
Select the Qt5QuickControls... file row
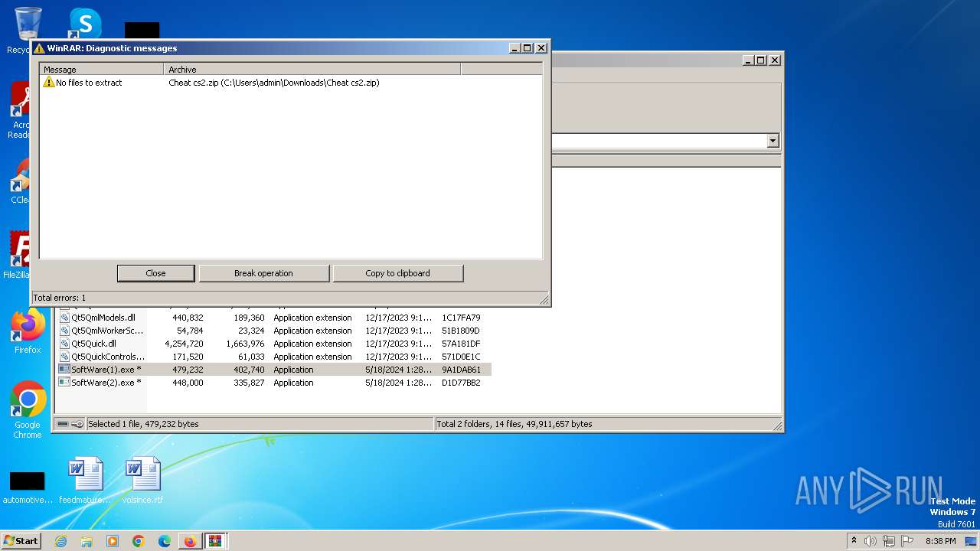point(274,357)
